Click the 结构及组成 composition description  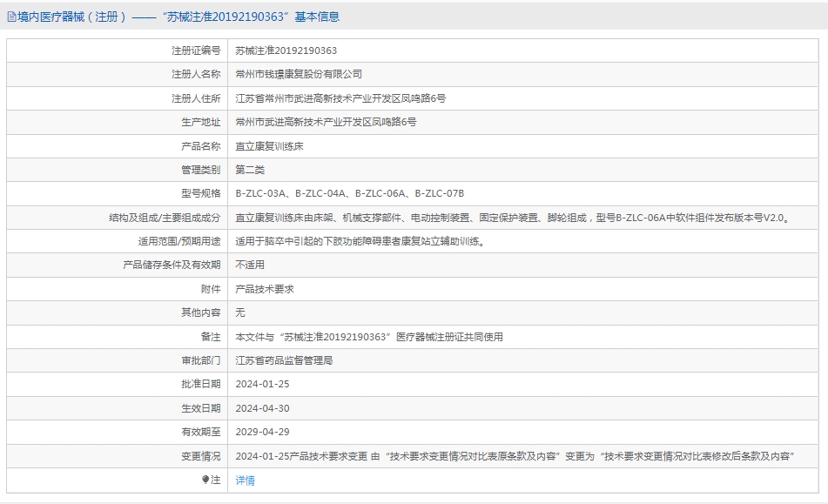(514, 218)
